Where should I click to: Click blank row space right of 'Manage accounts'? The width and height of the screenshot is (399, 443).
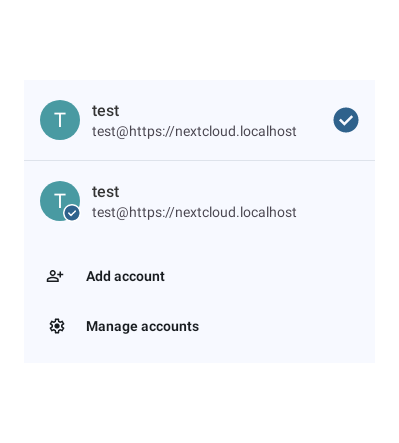(x=287, y=326)
